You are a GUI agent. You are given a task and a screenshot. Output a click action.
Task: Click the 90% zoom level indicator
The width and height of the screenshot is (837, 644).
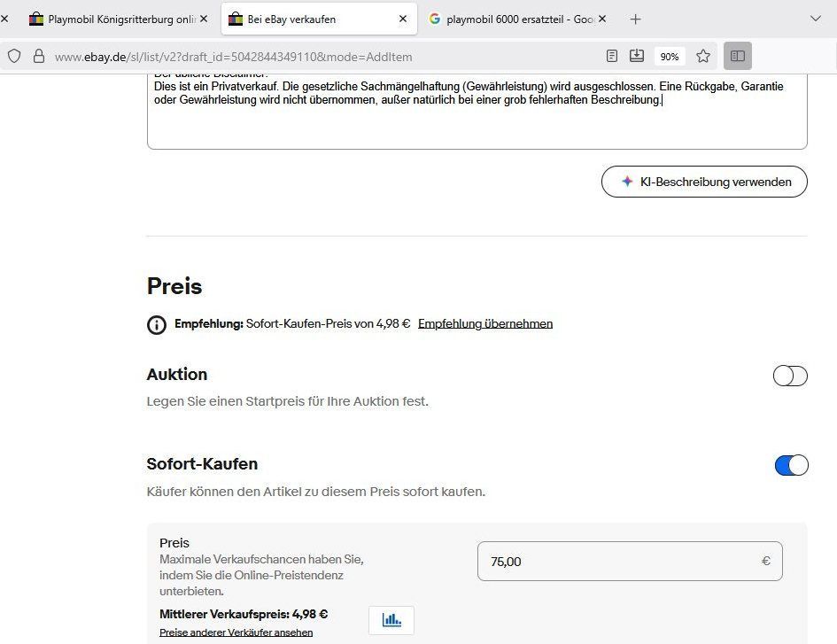tap(669, 56)
